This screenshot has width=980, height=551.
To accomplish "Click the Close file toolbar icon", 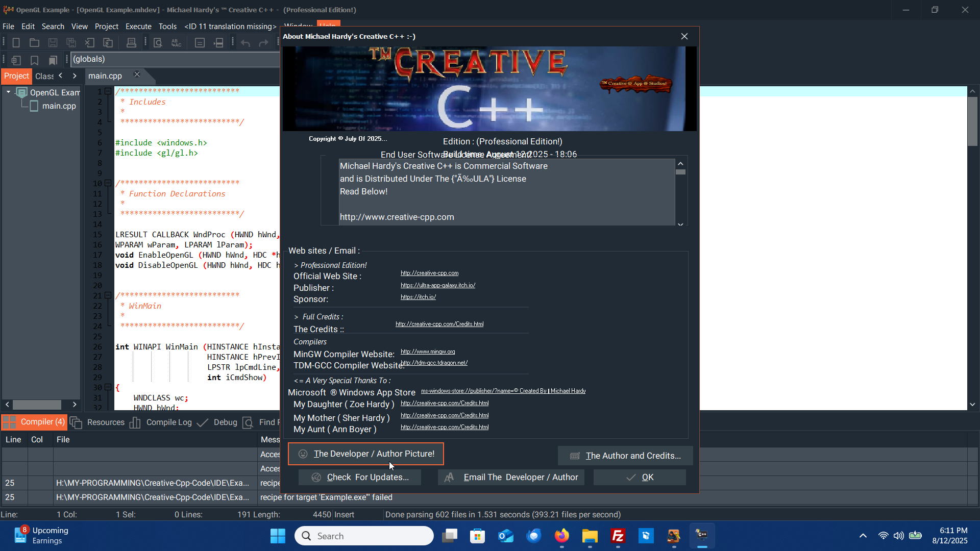I will pos(89,43).
